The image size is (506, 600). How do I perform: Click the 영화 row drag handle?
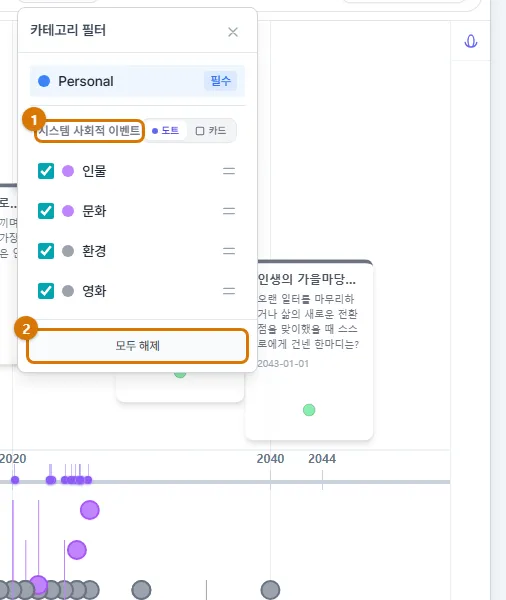click(229, 291)
